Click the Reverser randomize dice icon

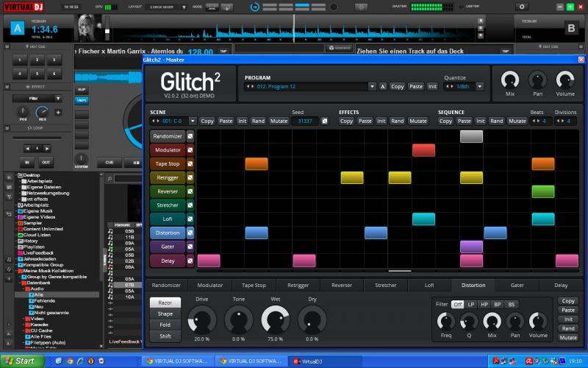tap(190, 191)
